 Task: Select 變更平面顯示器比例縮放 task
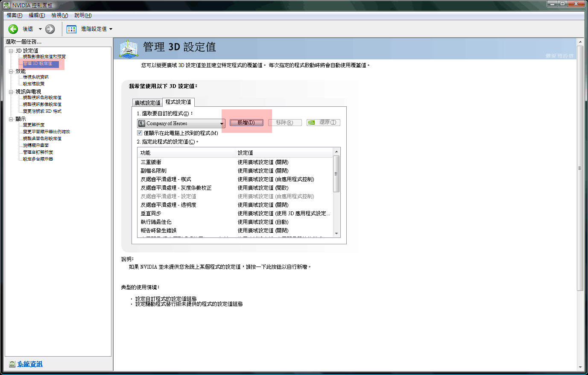(47, 132)
